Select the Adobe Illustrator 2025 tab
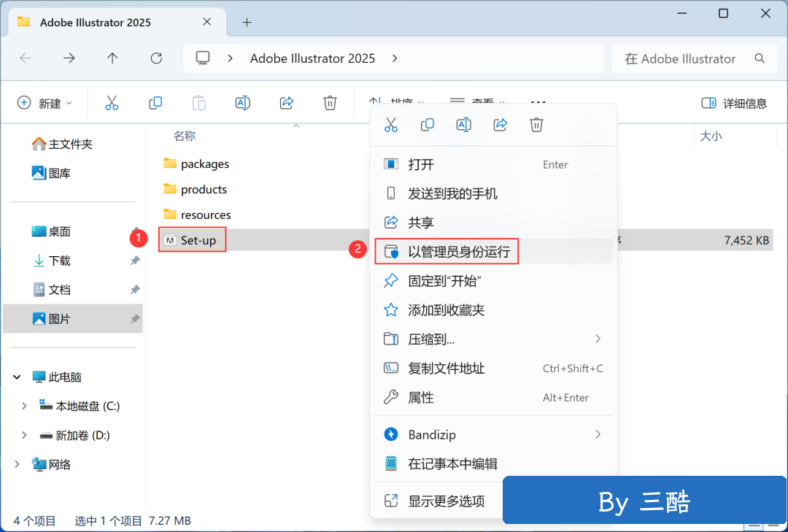Screen dimensions: 788x532 [x=117, y=22]
